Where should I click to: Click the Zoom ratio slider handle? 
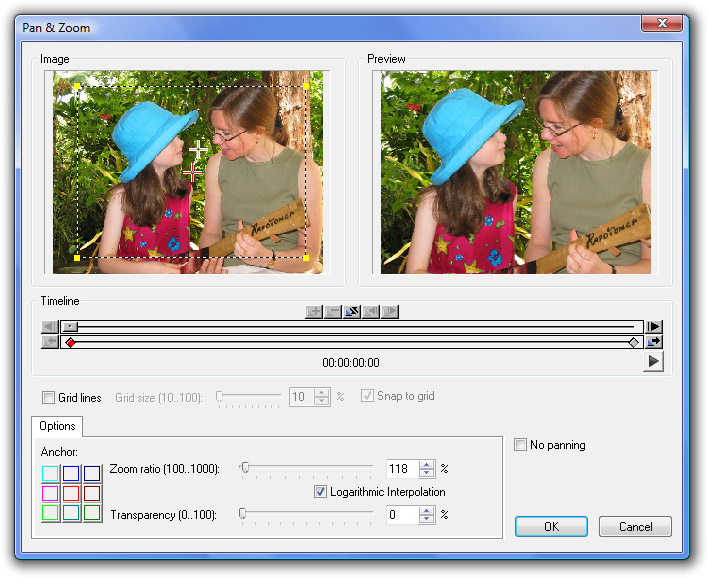[243, 467]
